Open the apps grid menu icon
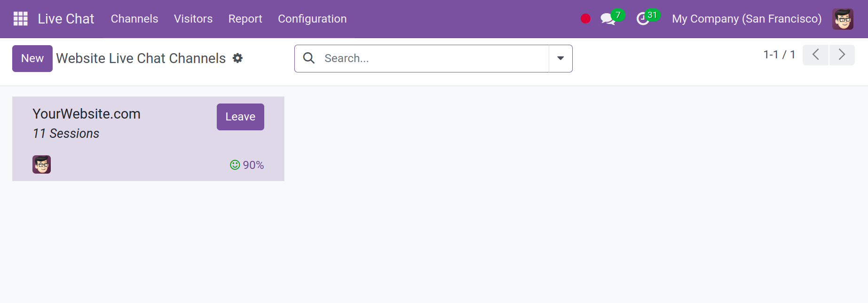The width and height of the screenshot is (868, 303). click(x=21, y=19)
